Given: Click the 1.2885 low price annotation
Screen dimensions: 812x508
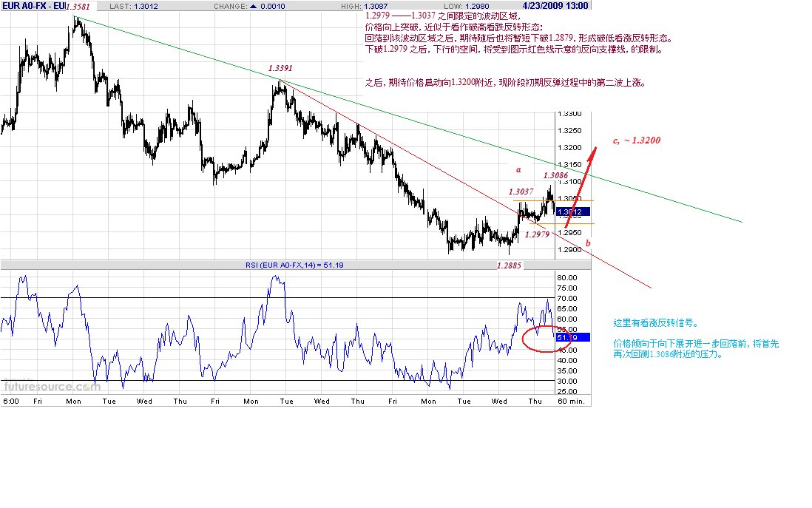Looking at the screenshot, I should [509, 265].
